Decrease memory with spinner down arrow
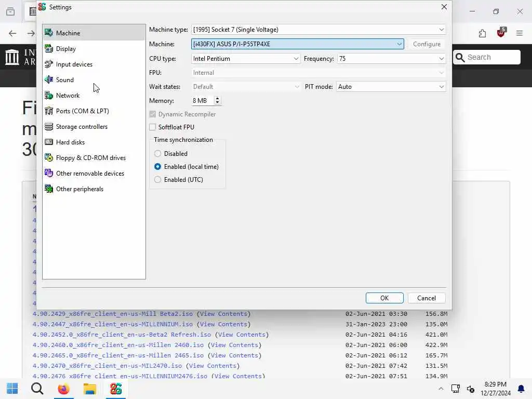The width and height of the screenshot is (532, 399). coord(218,103)
